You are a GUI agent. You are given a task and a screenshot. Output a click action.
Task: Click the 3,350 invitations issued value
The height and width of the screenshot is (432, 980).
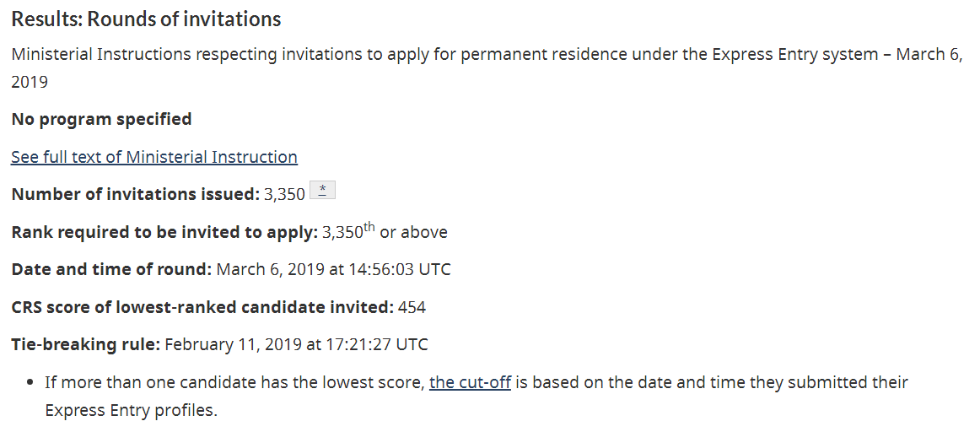point(284,194)
